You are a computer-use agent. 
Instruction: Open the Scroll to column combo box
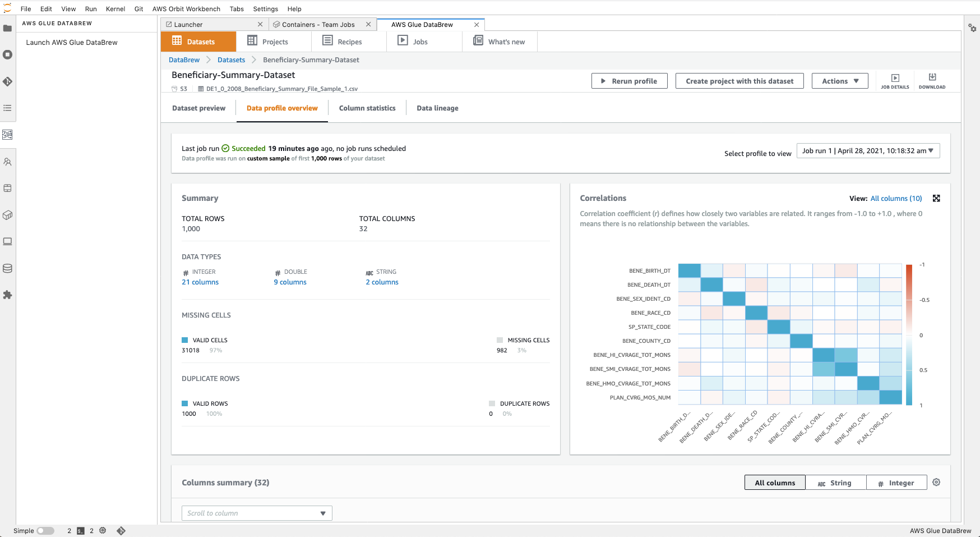click(x=257, y=513)
